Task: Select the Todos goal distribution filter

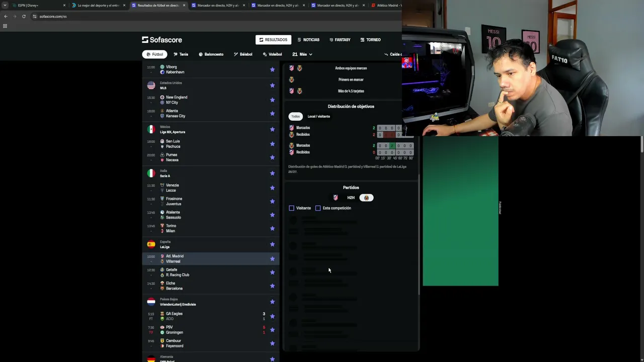Action: point(295,117)
